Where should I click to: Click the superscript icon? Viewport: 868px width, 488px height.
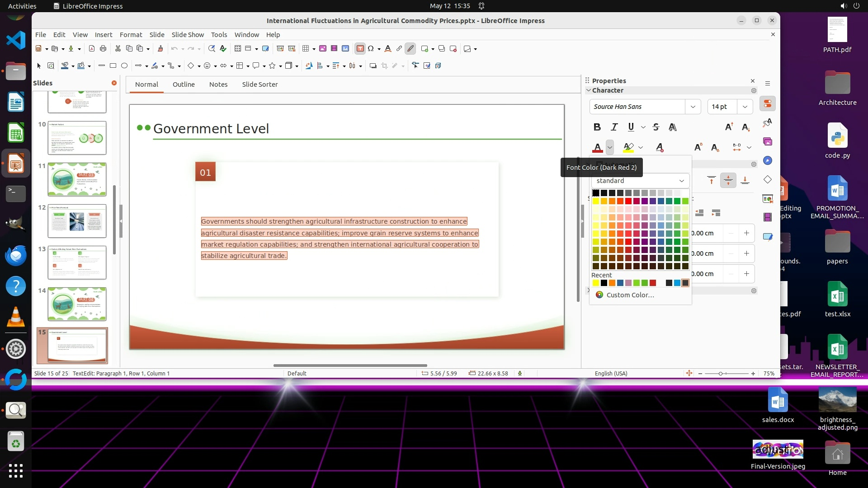pos(698,147)
